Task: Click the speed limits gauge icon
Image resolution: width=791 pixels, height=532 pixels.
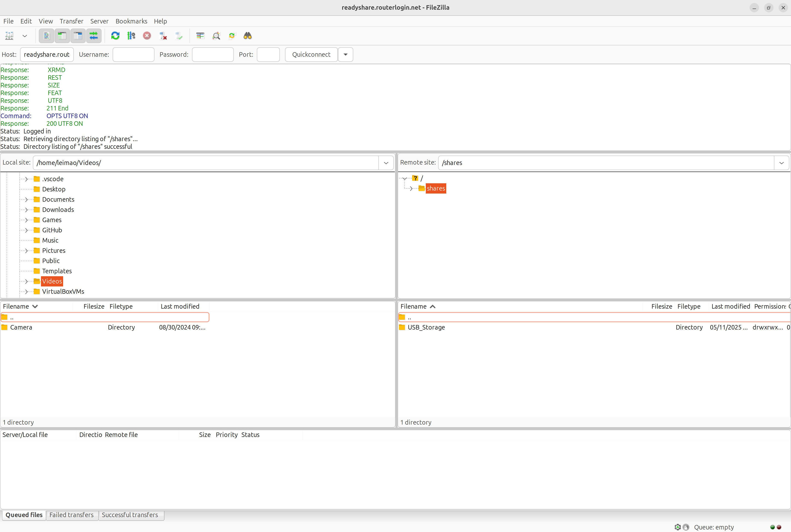Action: [686, 527]
